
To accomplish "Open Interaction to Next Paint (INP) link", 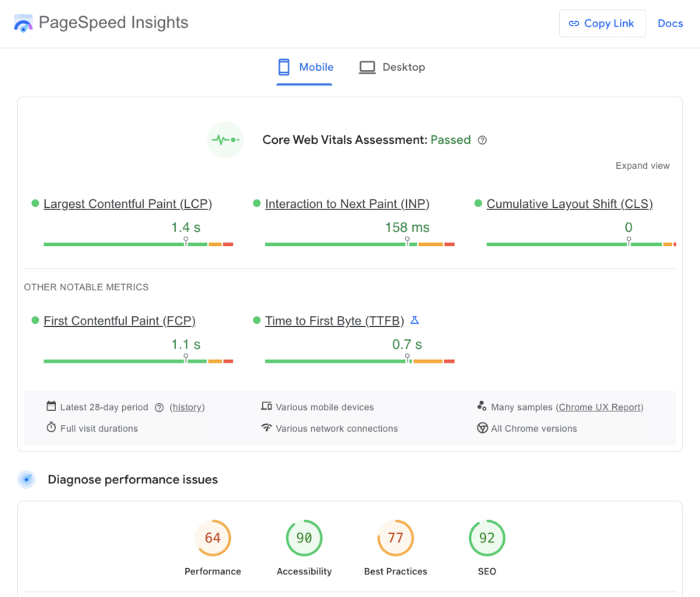I will click(348, 204).
